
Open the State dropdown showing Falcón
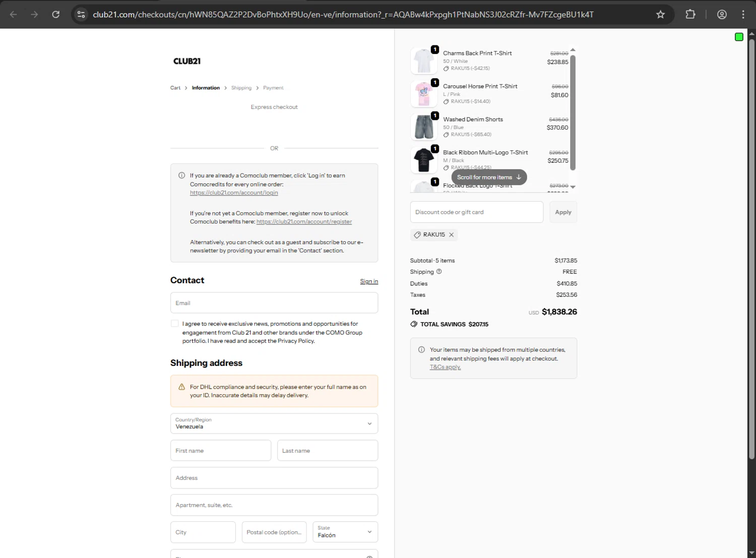pos(345,532)
